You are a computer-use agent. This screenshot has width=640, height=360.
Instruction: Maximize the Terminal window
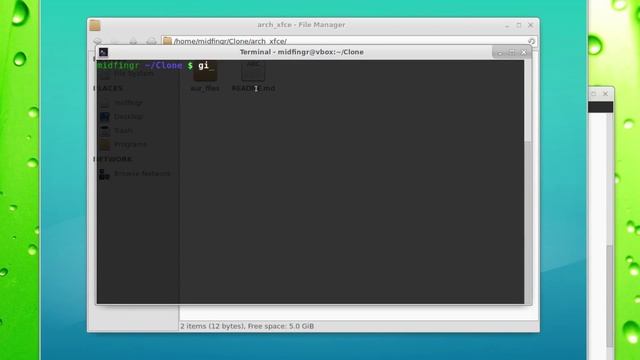[x=512, y=53]
